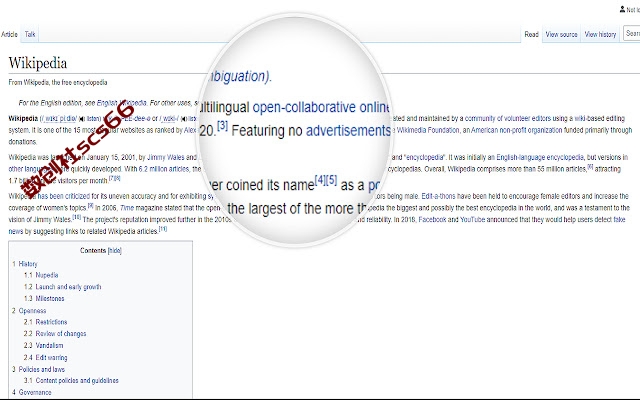Screen dimensions: 640x400
Task: Open the 'community of volunteer editors' link
Action: (x=509, y=118)
